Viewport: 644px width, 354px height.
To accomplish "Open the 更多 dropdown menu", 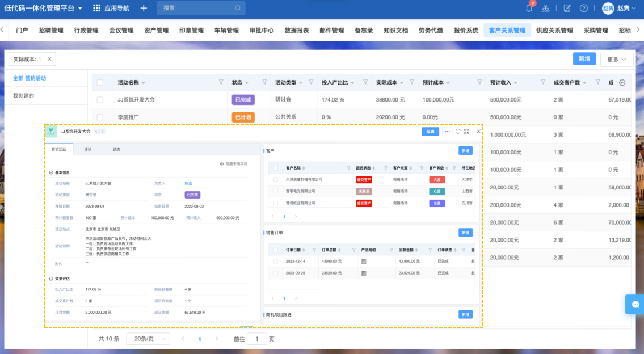I will (616, 59).
